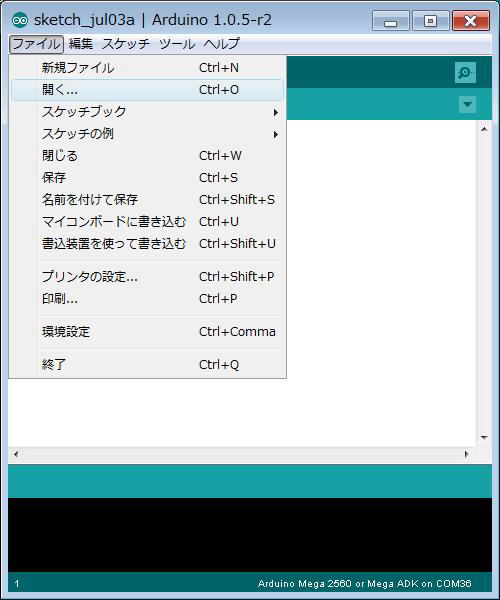The width and height of the screenshot is (500, 600).
Task: Open プリンタの設定... dialog
Action: click(147, 277)
